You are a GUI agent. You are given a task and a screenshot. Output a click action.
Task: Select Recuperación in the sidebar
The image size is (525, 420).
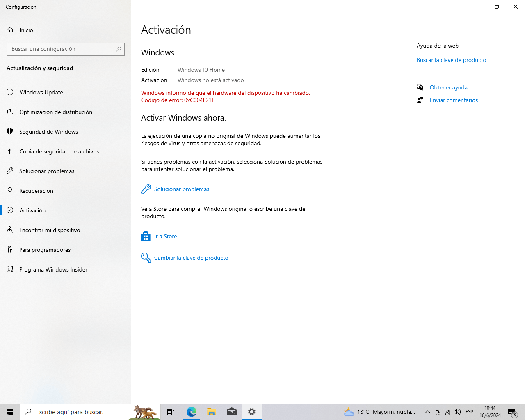coord(66,191)
